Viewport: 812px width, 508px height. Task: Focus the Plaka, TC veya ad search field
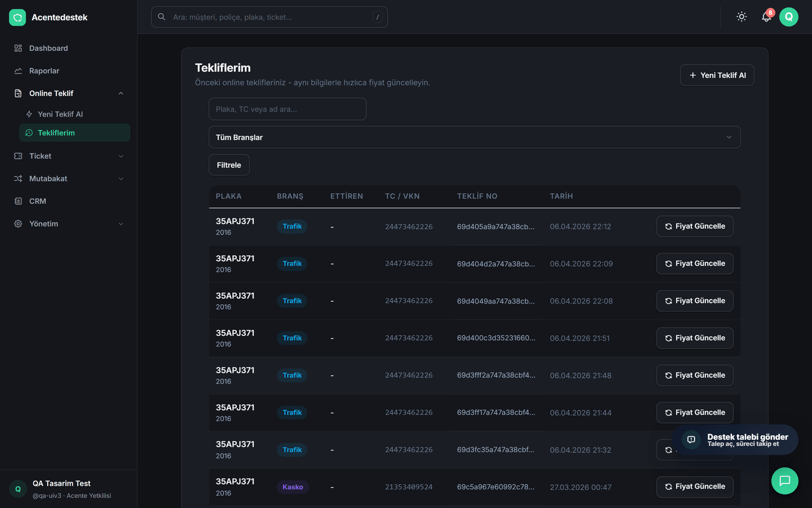coord(288,109)
